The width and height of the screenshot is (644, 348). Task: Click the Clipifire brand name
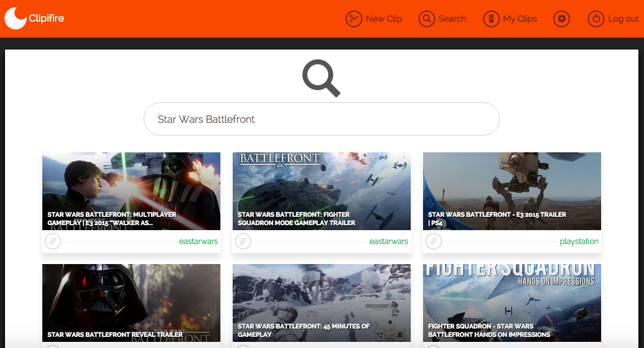pos(46,18)
